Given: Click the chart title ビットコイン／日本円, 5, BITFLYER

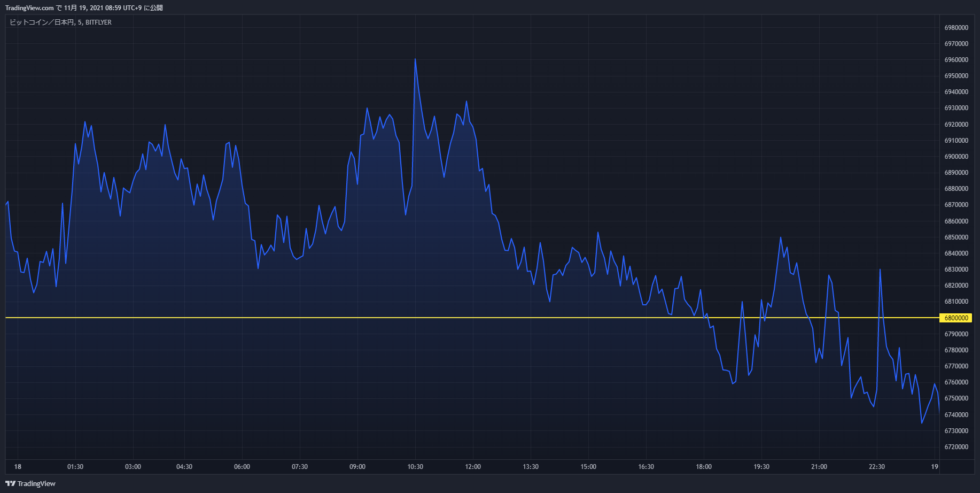Looking at the screenshot, I should 60,22.
